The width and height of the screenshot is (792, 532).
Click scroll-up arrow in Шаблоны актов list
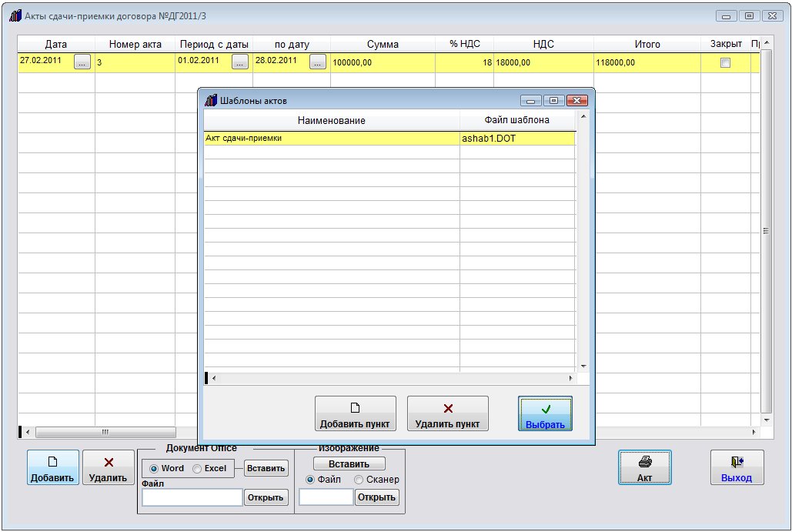coord(583,117)
